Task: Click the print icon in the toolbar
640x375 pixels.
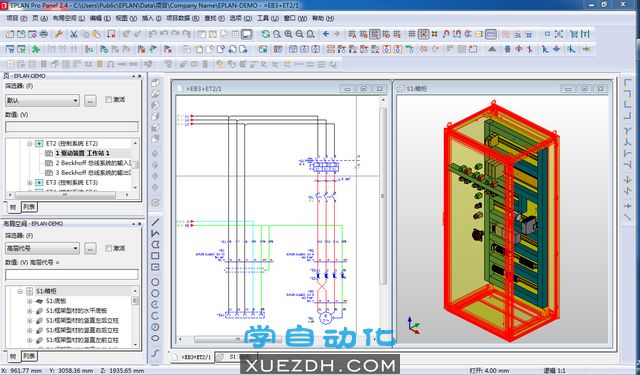Action: click(44, 34)
